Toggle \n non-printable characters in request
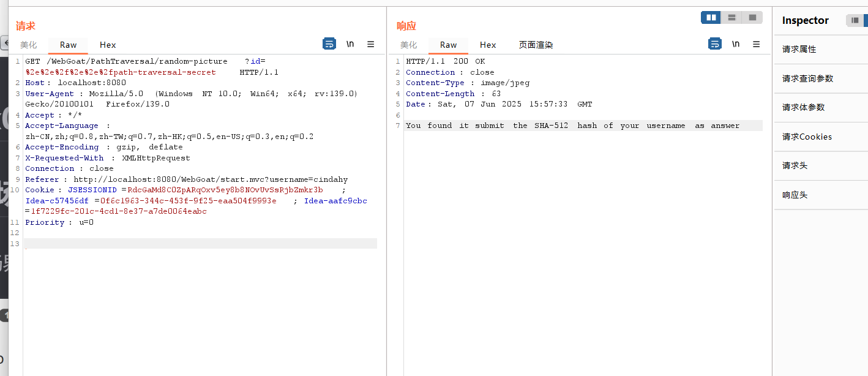868x376 pixels. (350, 44)
